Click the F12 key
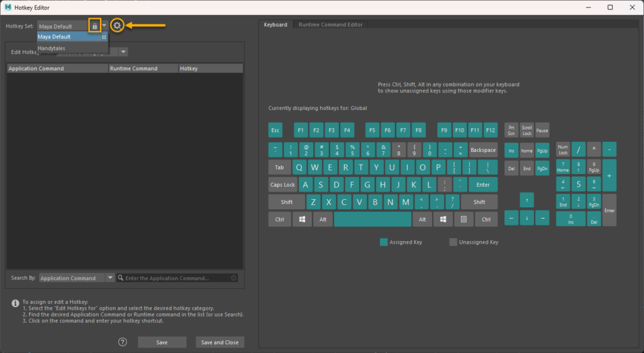This screenshot has width=644, height=353. [491, 131]
